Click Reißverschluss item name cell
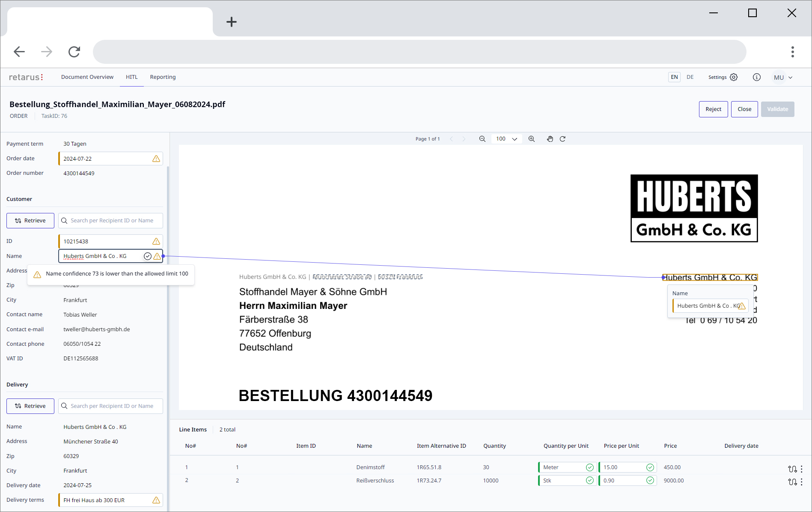The height and width of the screenshot is (512, 812). (375, 481)
